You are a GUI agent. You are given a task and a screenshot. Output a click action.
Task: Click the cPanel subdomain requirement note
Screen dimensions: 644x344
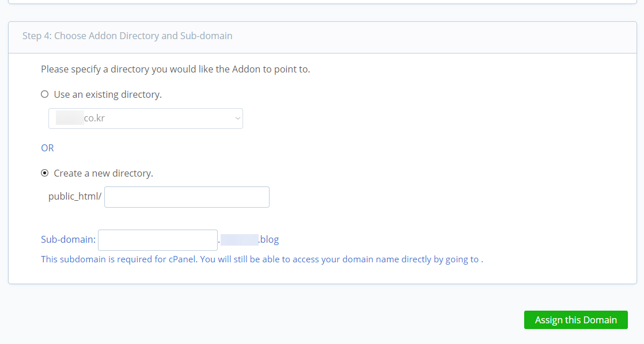coord(262,259)
